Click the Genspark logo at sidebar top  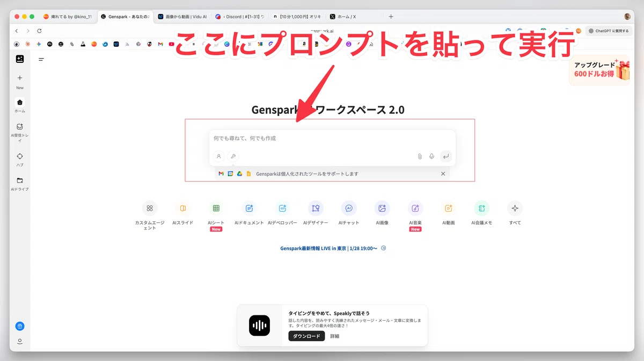pyautogui.click(x=20, y=59)
